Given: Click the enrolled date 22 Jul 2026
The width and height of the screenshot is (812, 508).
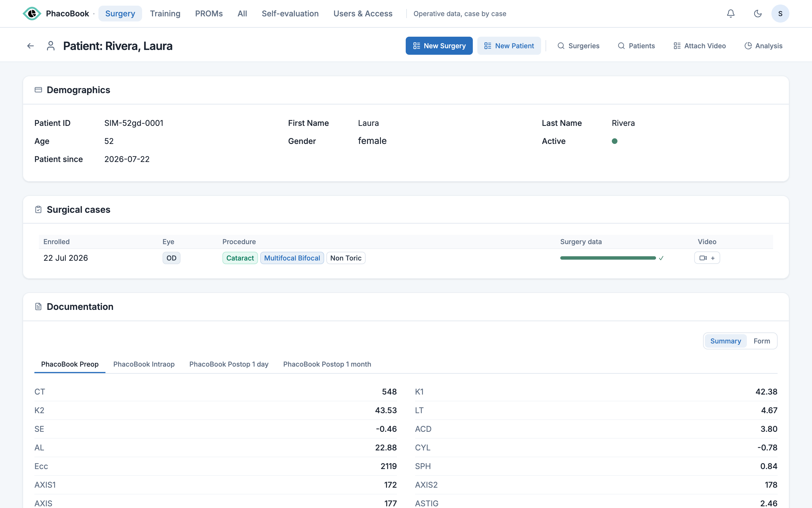Looking at the screenshot, I should click(66, 258).
